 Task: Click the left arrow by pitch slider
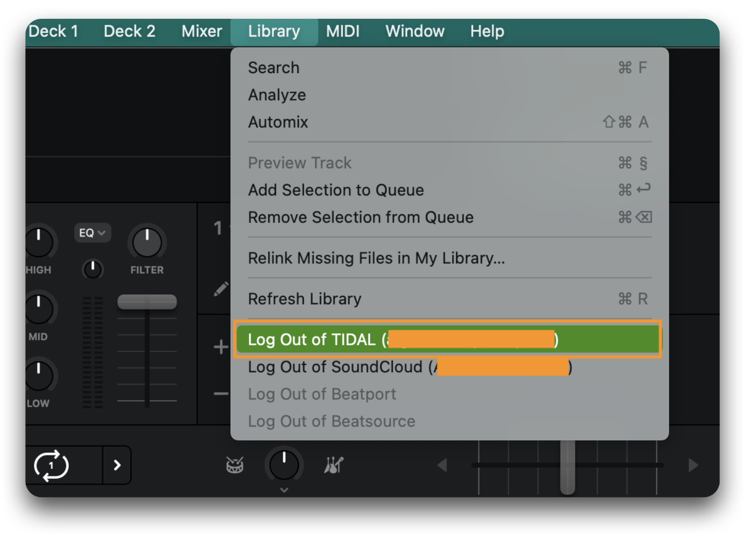pyautogui.click(x=442, y=465)
